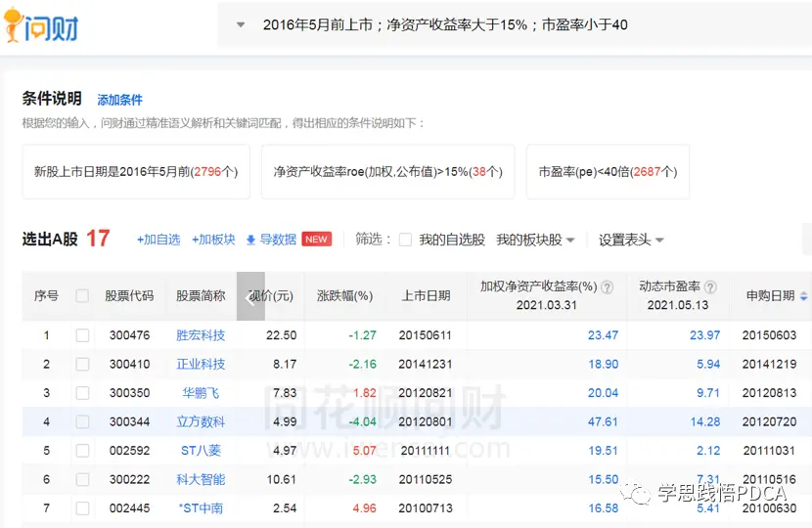This screenshot has width=812, height=528.
Task: Check the 我的自选股 filter checkbox
Action: pyautogui.click(x=405, y=240)
